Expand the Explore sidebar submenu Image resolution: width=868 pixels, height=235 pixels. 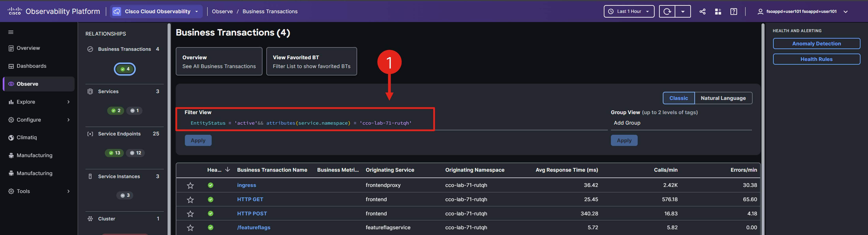(68, 102)
